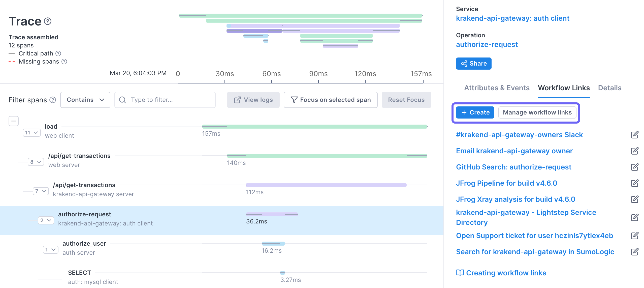Image resolution: width=644 pixels, height=288 pixels.
Task: Collapse the load span's 11 children
Action: (32, 133)
